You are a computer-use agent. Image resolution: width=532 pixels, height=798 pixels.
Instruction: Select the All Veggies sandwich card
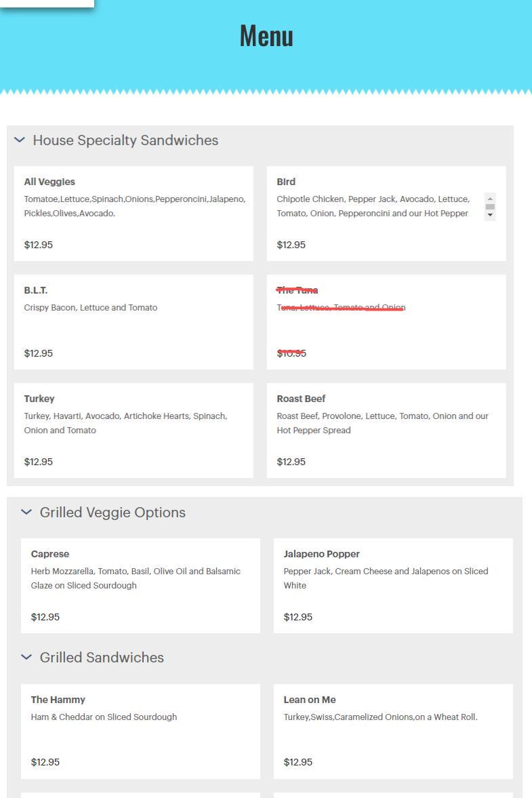click(x=134, y=213)
